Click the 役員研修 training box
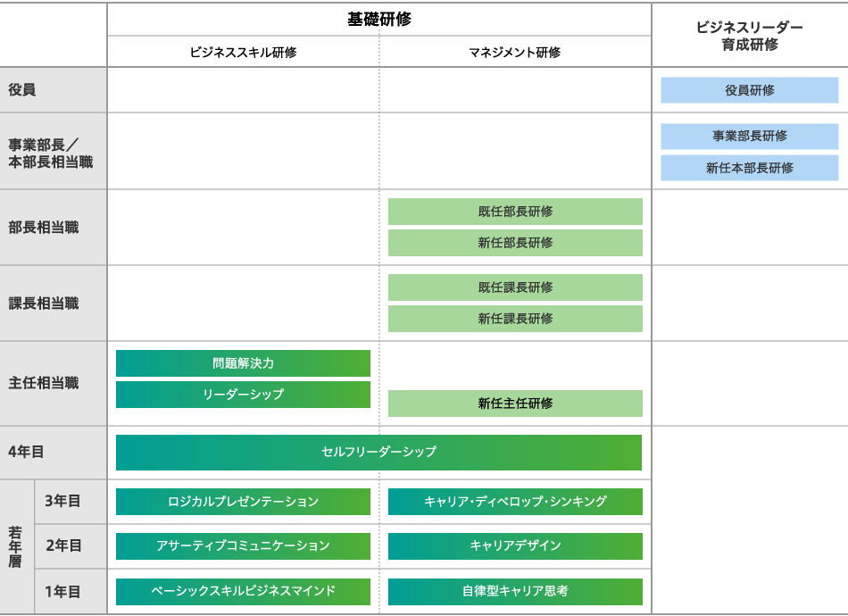 pyautogui.click(x=749, y=90)
